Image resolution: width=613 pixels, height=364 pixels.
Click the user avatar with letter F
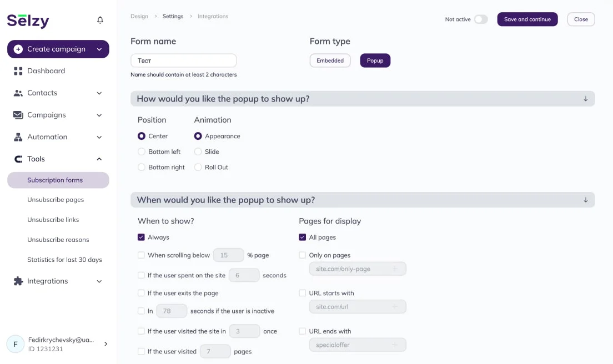tap(15, 344)
